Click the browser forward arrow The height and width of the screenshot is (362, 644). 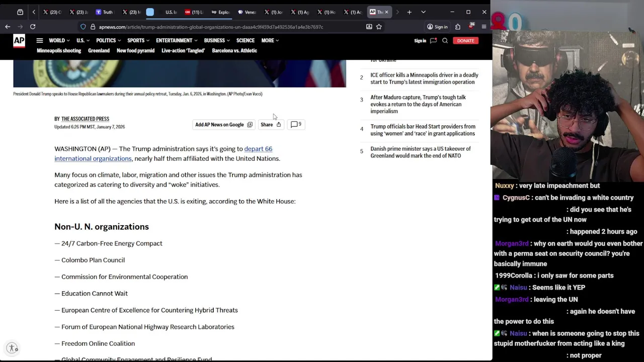[x=20, y=27]
